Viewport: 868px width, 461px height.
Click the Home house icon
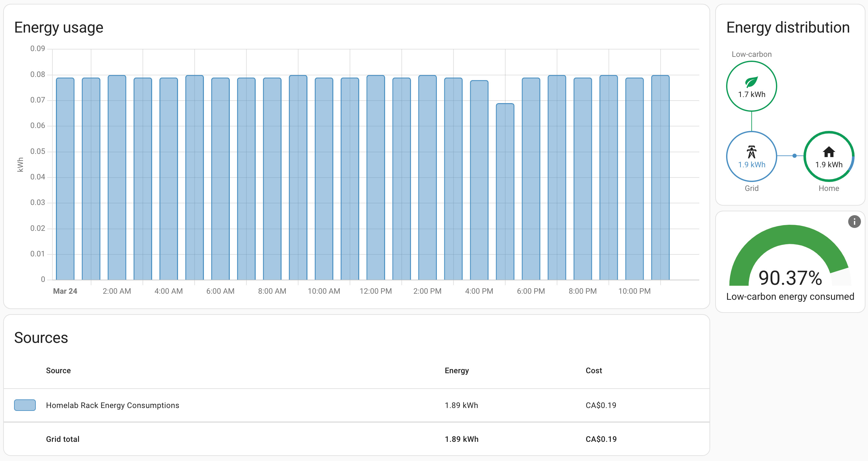pos(829,152)
